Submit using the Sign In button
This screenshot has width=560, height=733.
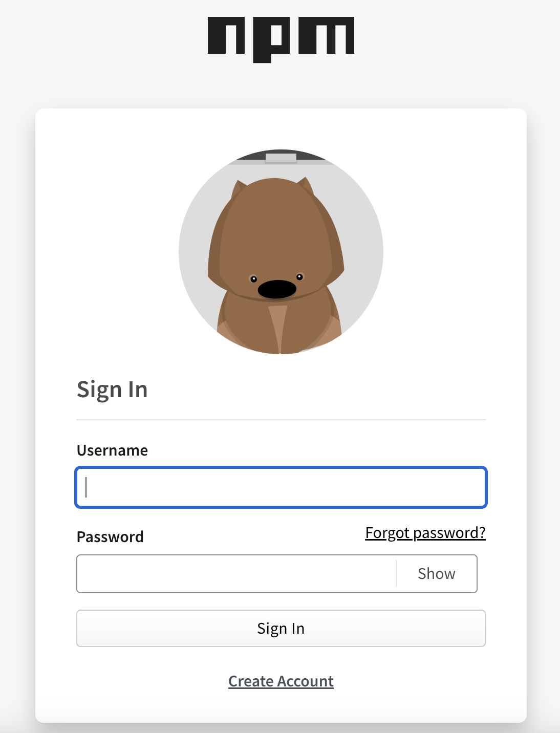(281, 628)
